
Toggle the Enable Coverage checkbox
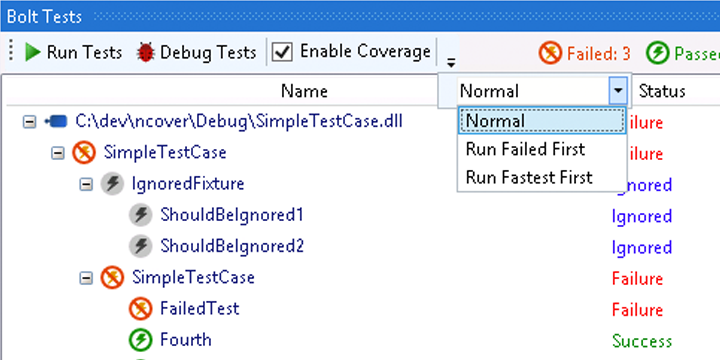click(x=282, y=52)
